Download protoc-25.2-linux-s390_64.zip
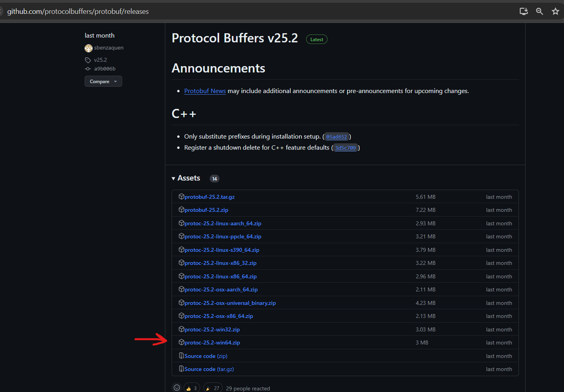Screen dimensions: 564x392 click(222, 250)
